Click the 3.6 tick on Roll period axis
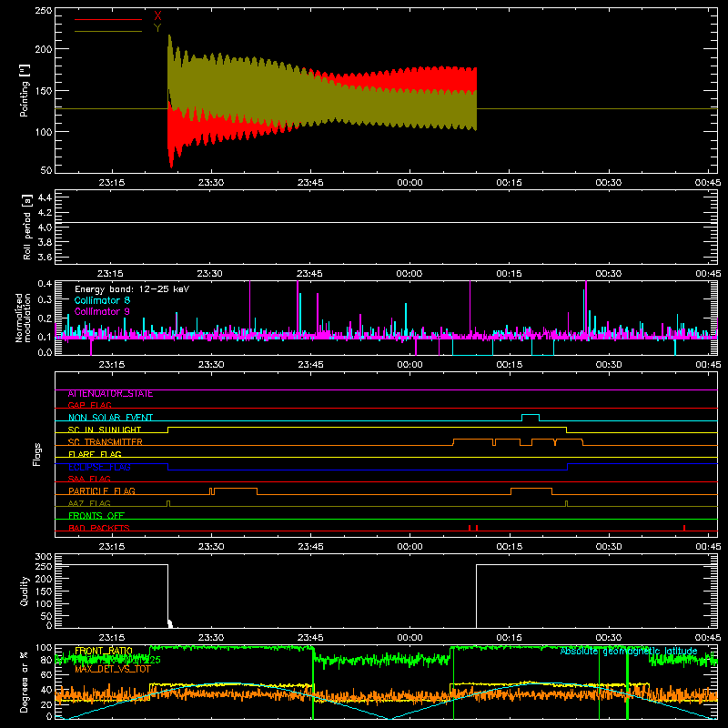Screen dimensions: 728x728 [45, 258]
